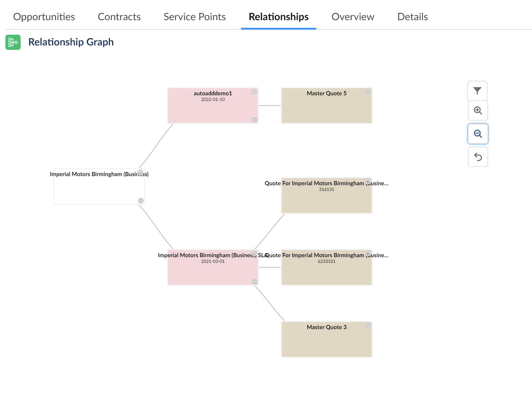Click the reset view arrow icon

[477, 157]
